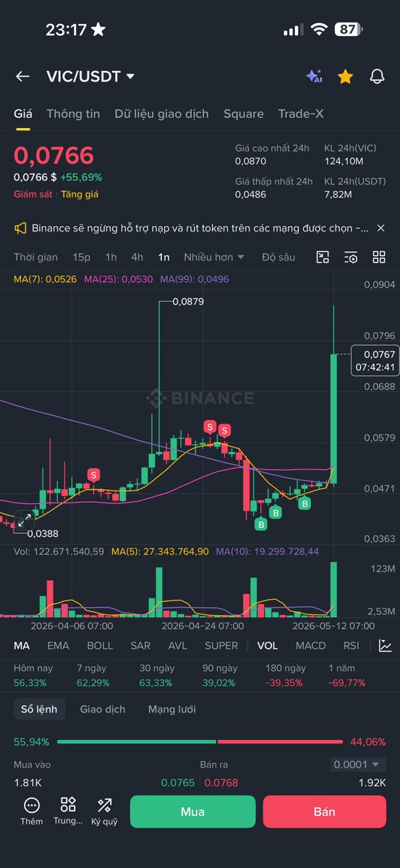Switch to the Mạng lưới tab
This screenshot has height=868, width=400.
click(172, 710)
